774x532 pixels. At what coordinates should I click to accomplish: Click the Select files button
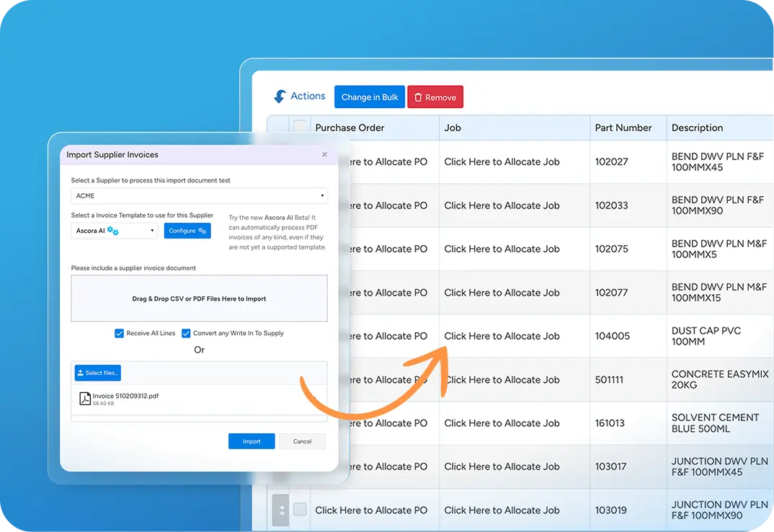(x=97, y=373)
